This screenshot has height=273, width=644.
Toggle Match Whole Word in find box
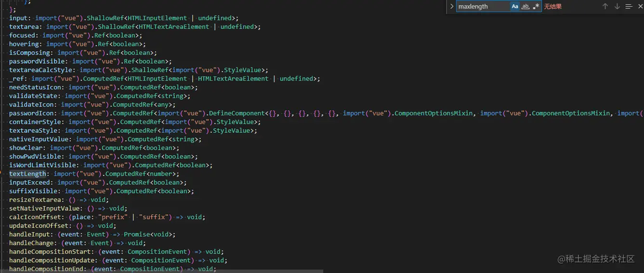click(525, 6)
